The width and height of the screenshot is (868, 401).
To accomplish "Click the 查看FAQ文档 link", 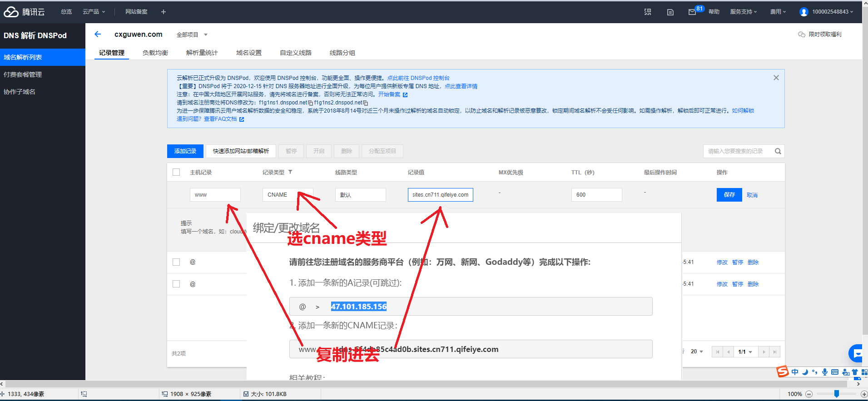I will click(220, 119).
